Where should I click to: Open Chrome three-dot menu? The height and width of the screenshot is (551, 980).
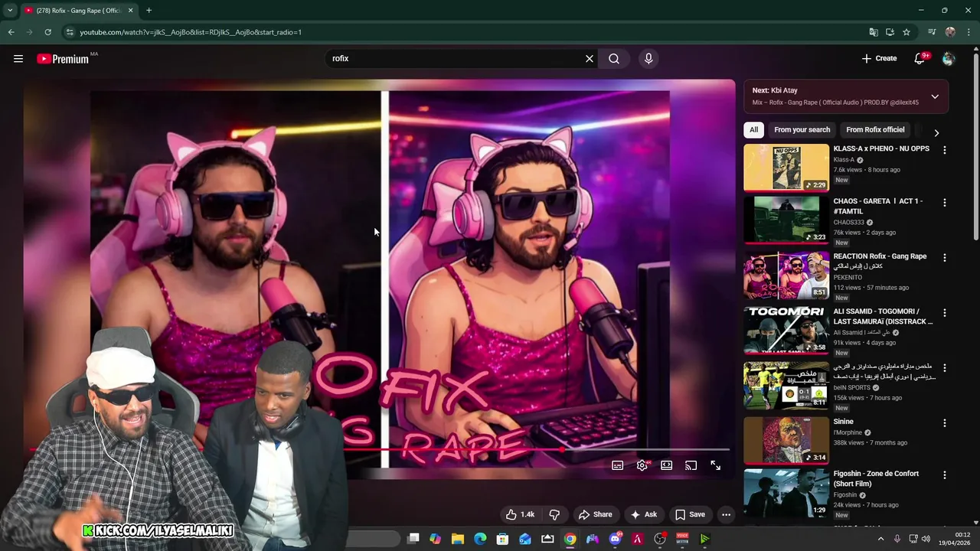[969, 32]
